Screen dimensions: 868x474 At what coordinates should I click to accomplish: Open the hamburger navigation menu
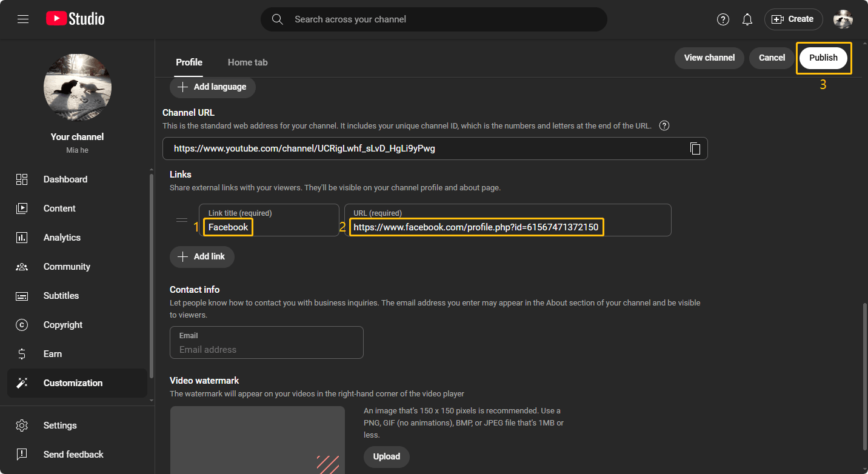click(x=23, y=19)
